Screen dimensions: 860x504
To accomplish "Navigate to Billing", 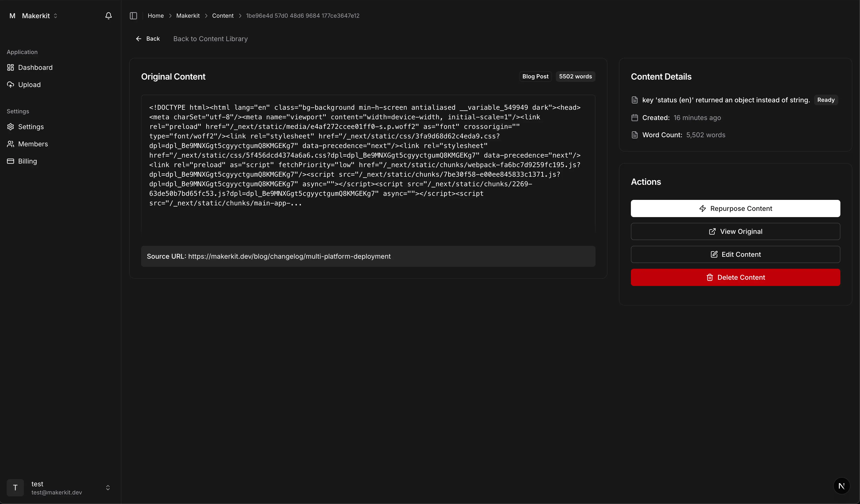I will pyautogui.click(x=27, y=161).
